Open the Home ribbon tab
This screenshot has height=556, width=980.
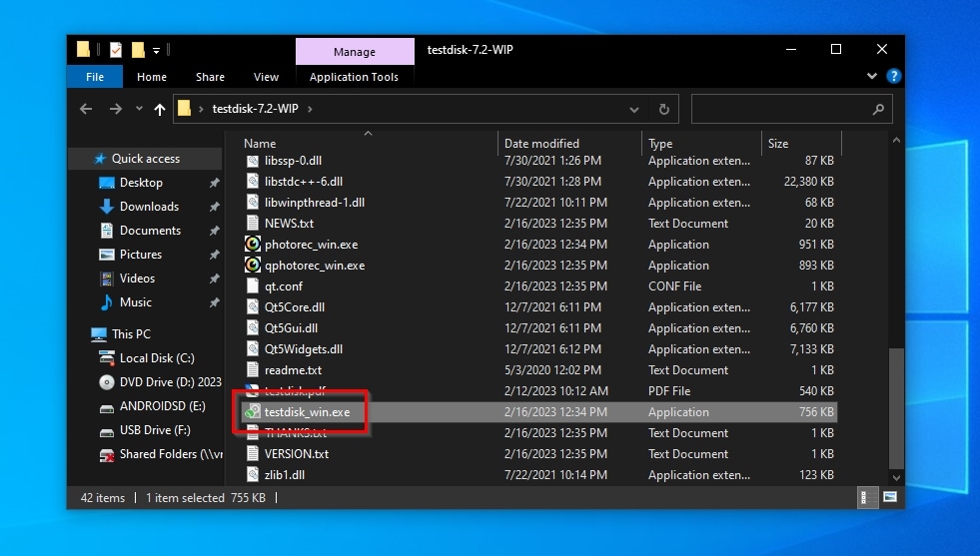click(x=152, y=77)
